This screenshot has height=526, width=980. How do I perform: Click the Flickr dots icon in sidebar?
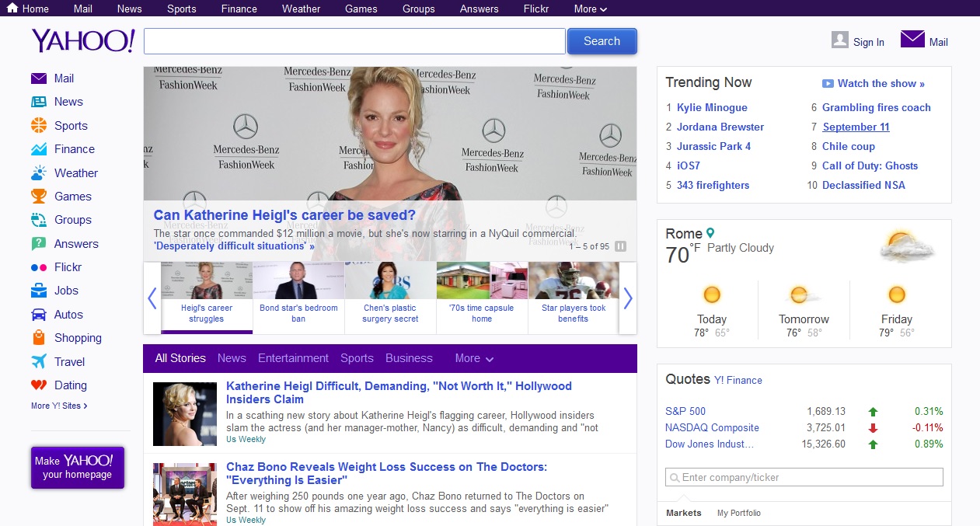39,267
